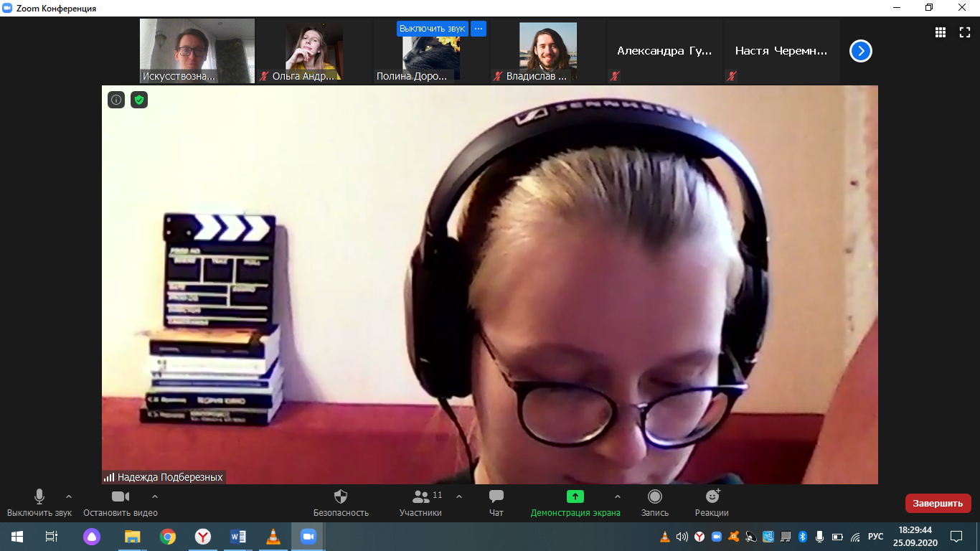Viewport: 980px width, 551px height.
Task: Open Task View on taskbar
Action: coord(52,536)
